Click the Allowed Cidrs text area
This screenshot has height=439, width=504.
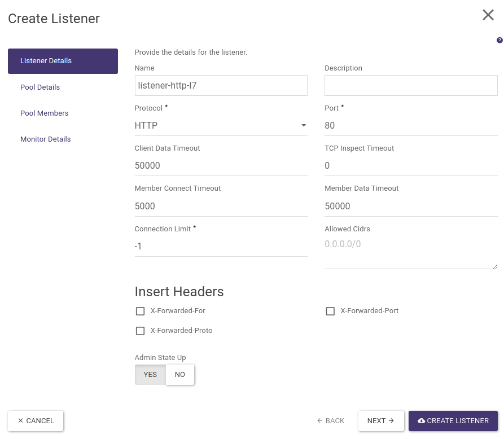(x=410, y=253)
